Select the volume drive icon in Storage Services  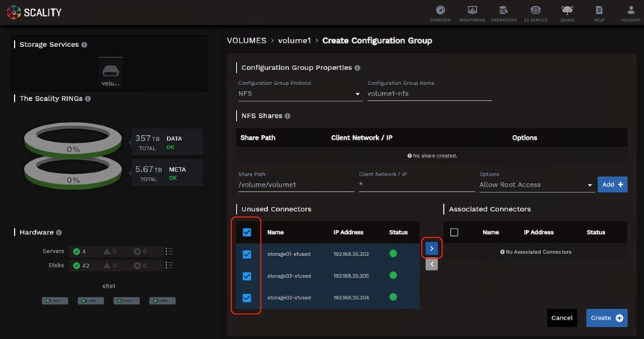(x=110, y=72)
